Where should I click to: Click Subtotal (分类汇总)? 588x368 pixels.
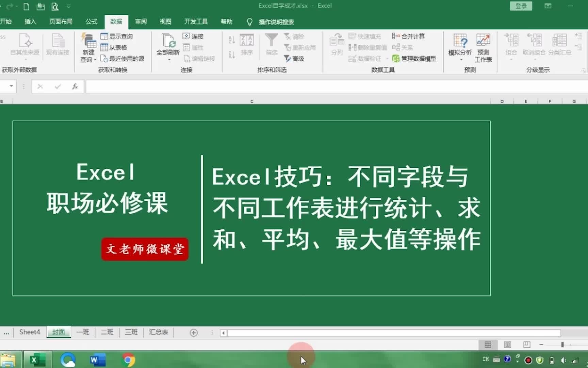pyautogui.click(x=560, y=45)
